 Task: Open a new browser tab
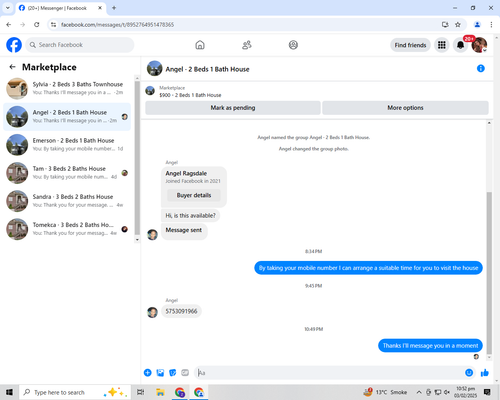pos(114,8)
